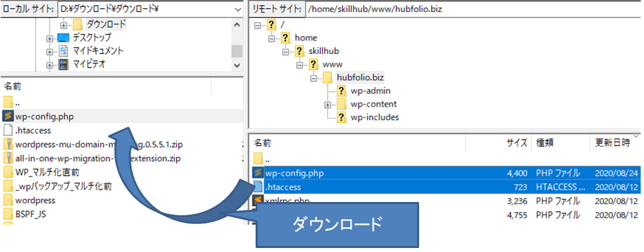Select wordpress-mu-domain-mapping zip file
644x252 pixels.
coord(121,145)
